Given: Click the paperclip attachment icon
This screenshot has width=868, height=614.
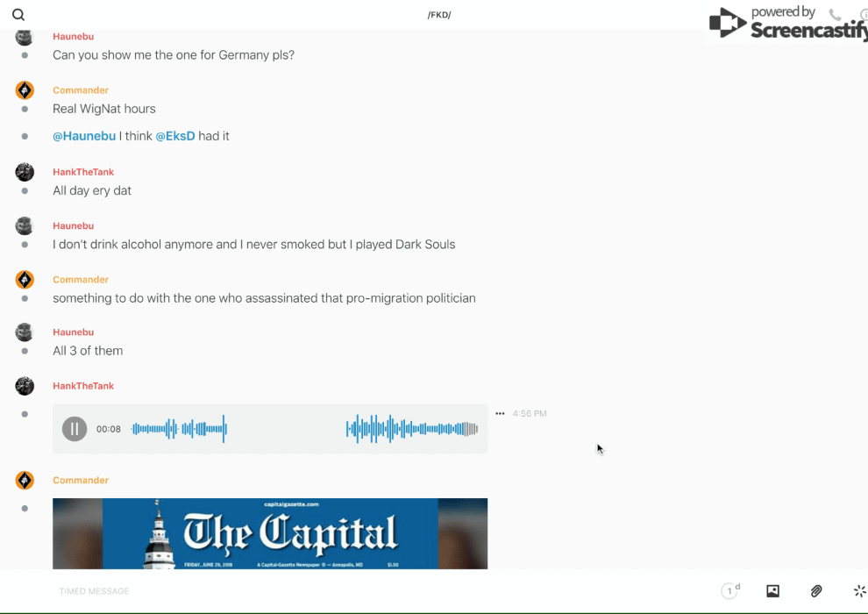Looking at the screenshot, I should pos(816,591).
